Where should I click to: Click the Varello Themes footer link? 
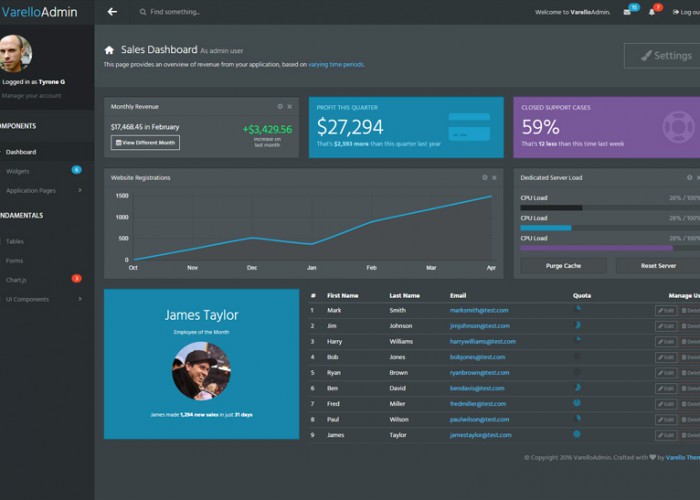tap(683, 457)
